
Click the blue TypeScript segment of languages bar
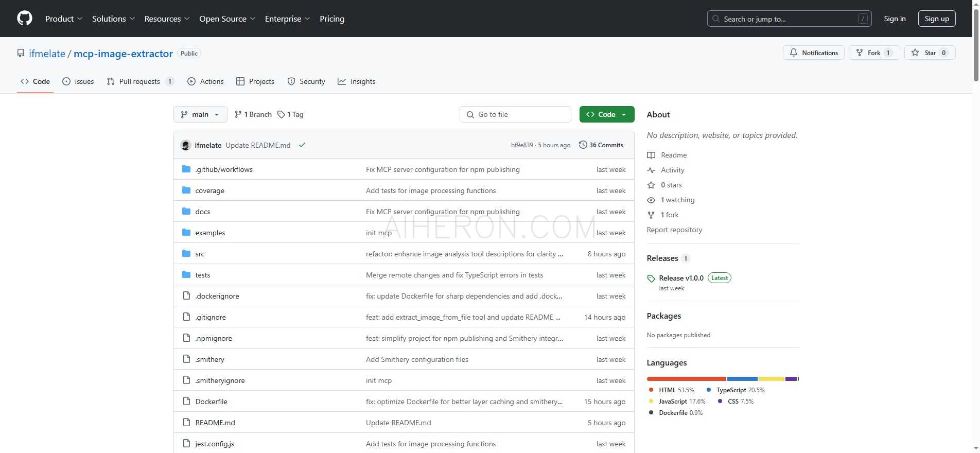(x=742, y=379)
